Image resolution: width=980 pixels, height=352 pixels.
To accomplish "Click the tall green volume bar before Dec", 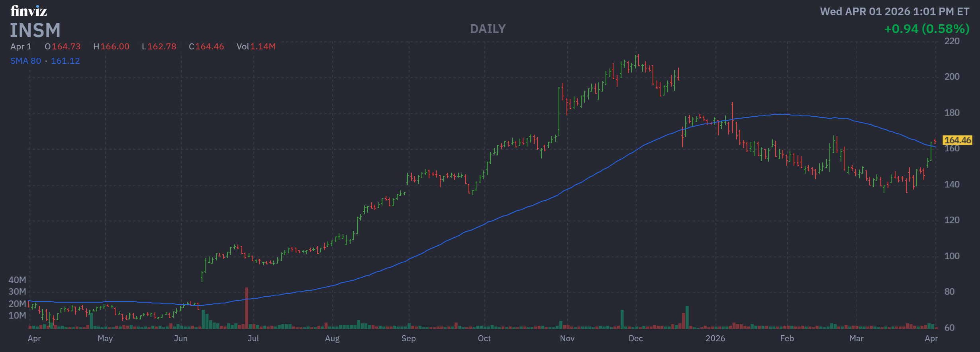I will point(622,319).
